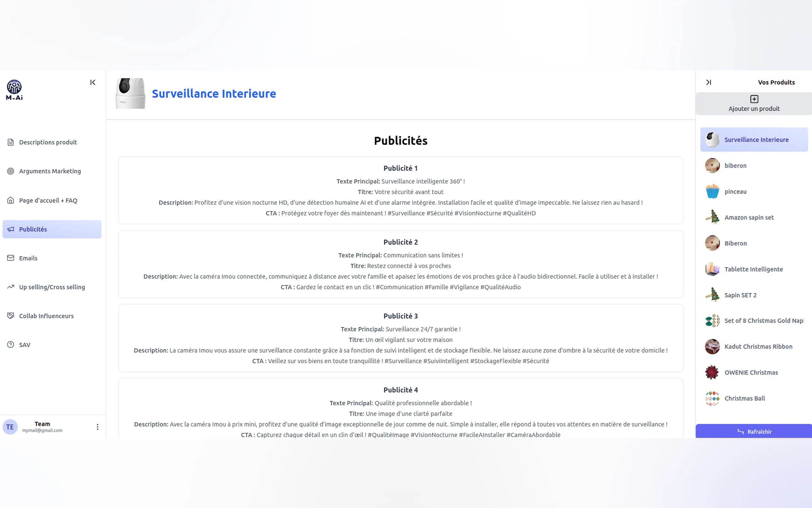Select the biberon product thumbnail
Image resolution: width=812 pixels, height=508 pixels.
pyautogui.click(x=712, y=166)
